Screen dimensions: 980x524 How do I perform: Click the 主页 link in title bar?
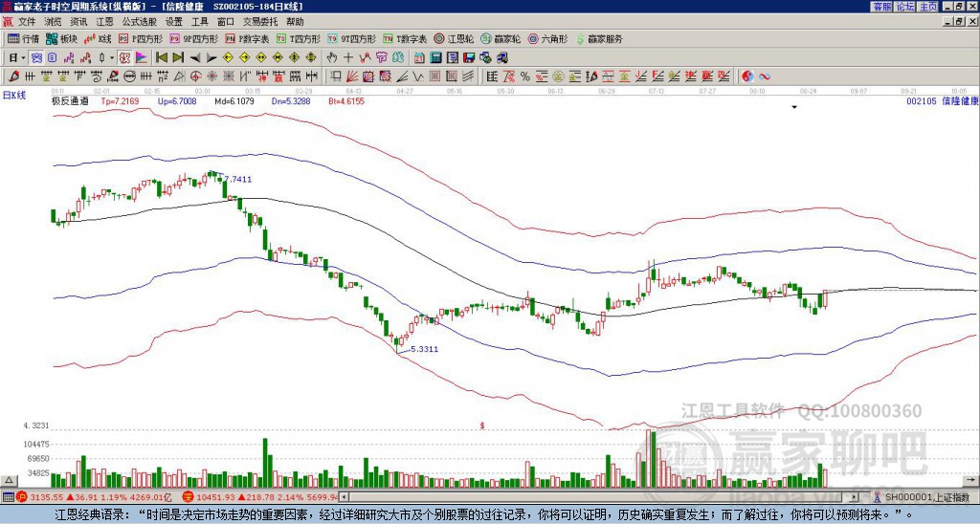[x=927, y=7]
